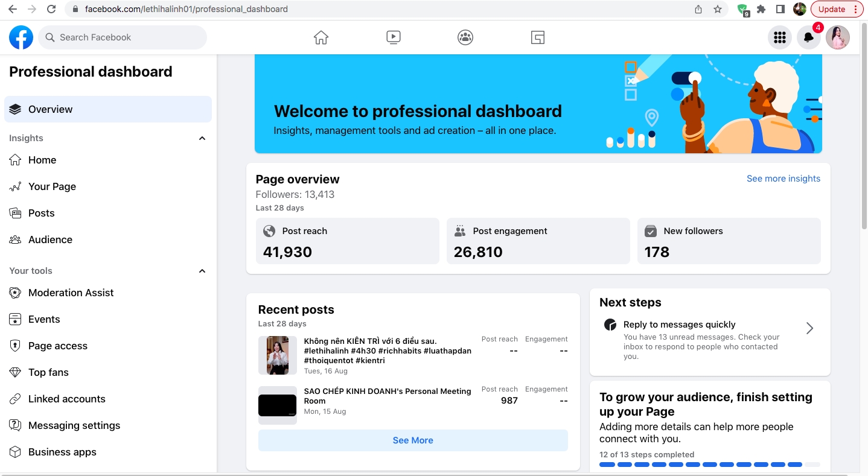Open the Watch video icon
This screenshot has height=476, width=868.
tap(393, 37)
